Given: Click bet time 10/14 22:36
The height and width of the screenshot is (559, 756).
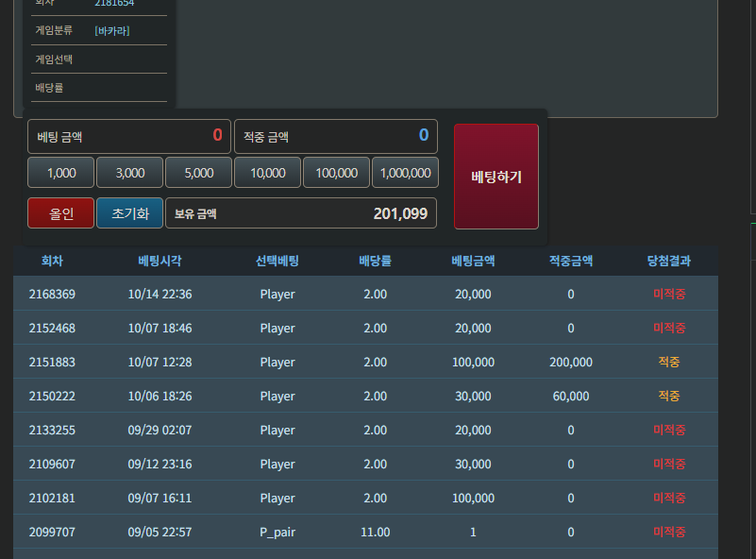Looking at the screenshot, I should [x=160, y=295].
